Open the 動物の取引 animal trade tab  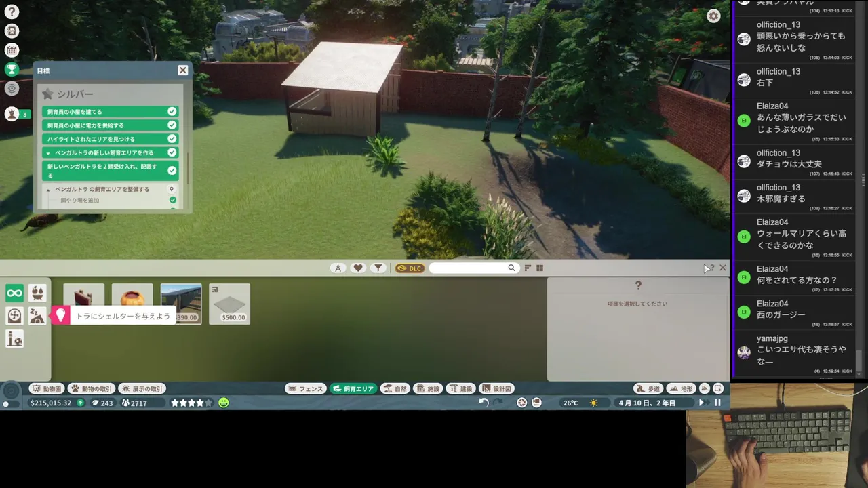[x=91, y=389]
